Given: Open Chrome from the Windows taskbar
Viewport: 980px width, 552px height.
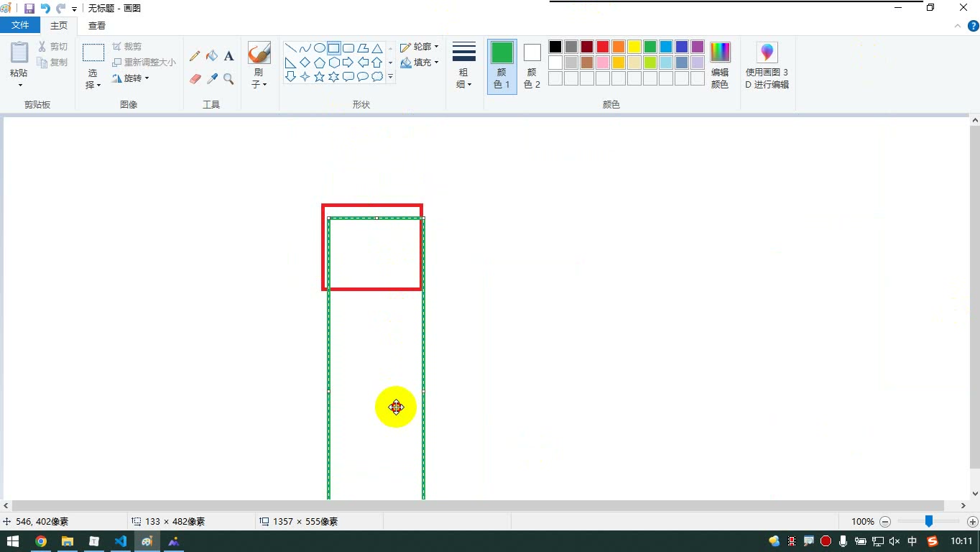Looking at the screenshot, I should [41, 541].
